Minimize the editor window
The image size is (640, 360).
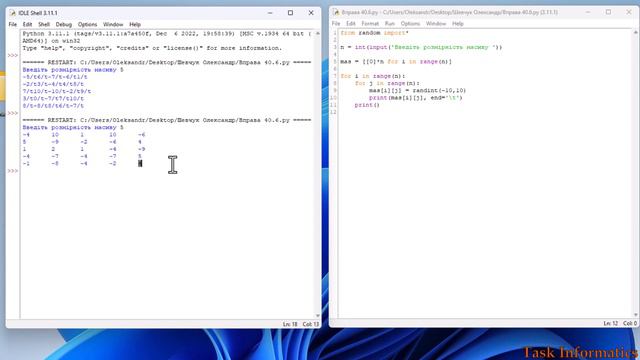588,12
